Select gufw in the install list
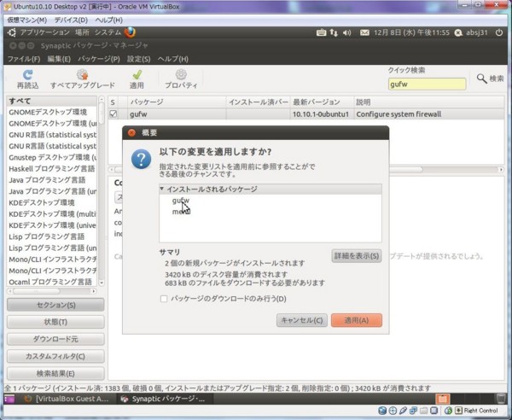Viewport: 512px width, 420px height. click(181, 201)
